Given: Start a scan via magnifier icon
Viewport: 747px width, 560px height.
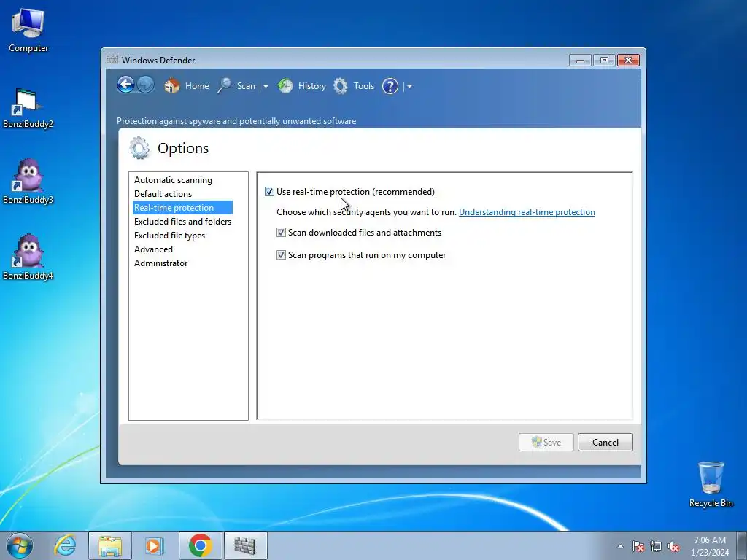Looking at the screenshot, I should click(225, 86).
